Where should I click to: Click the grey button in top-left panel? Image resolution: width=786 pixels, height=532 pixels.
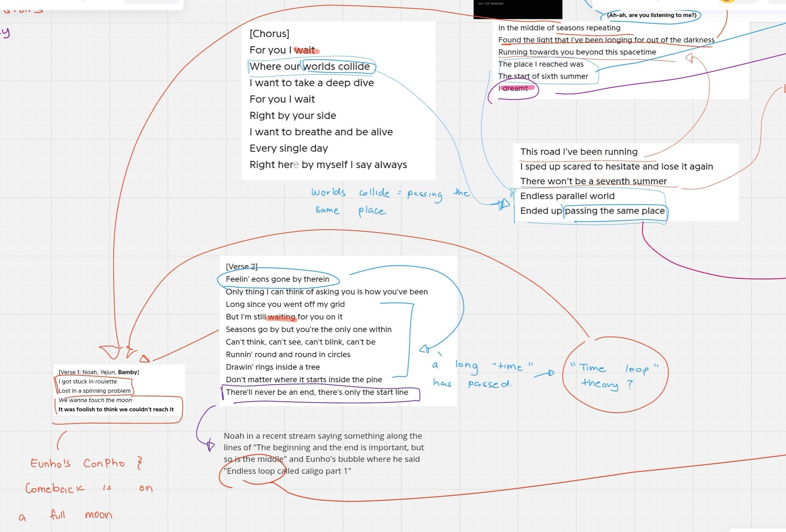point(150,2)
